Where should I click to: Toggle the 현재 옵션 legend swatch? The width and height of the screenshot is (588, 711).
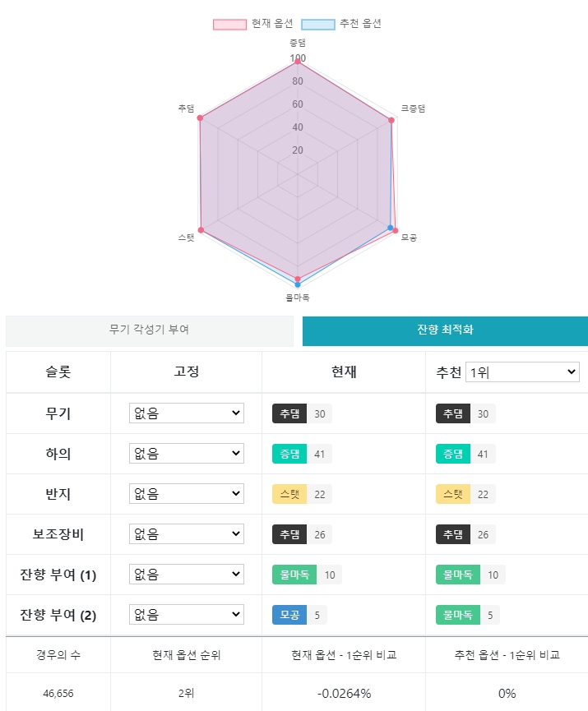[x=230, y=24]
